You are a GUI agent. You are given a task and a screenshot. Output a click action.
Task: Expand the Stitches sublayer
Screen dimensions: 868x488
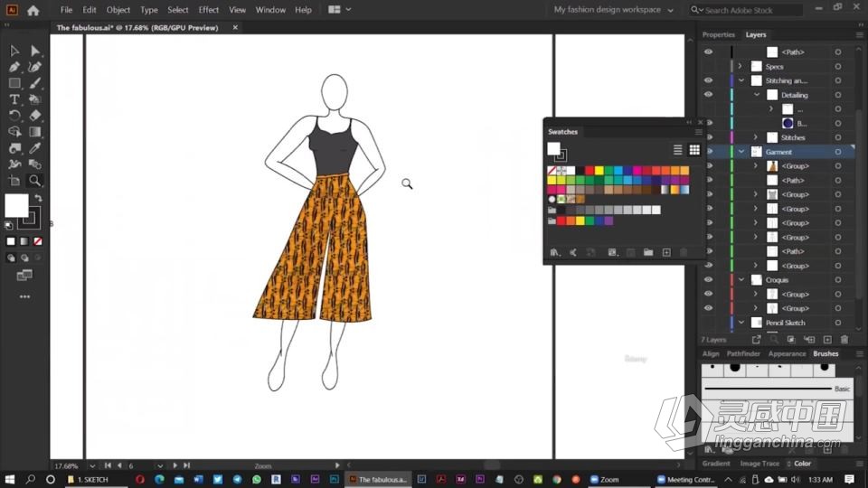point(756,137)
